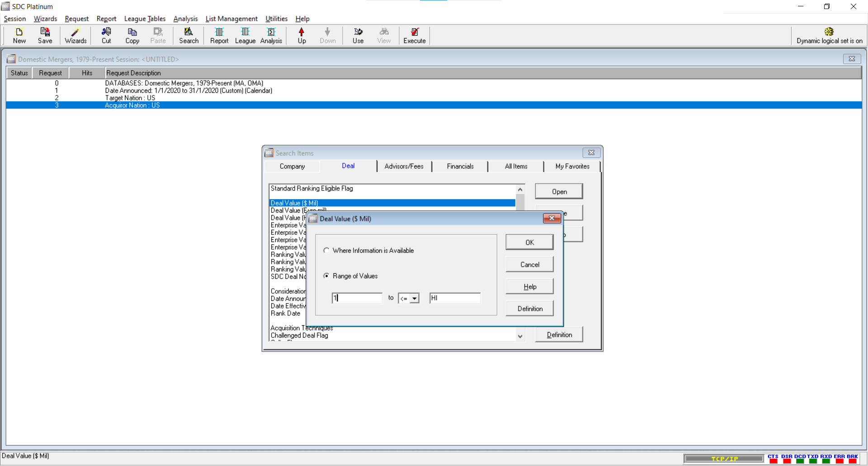Expand the <= operator dropdown
Image resolution: width=868 pixels, height=466 pixels.
point(414,298)
